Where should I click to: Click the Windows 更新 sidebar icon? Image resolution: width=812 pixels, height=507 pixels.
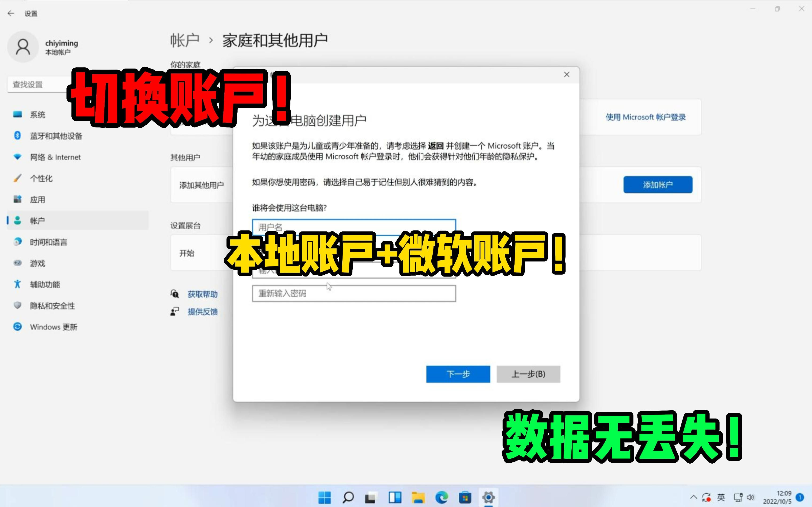click(x=17, y=326)
